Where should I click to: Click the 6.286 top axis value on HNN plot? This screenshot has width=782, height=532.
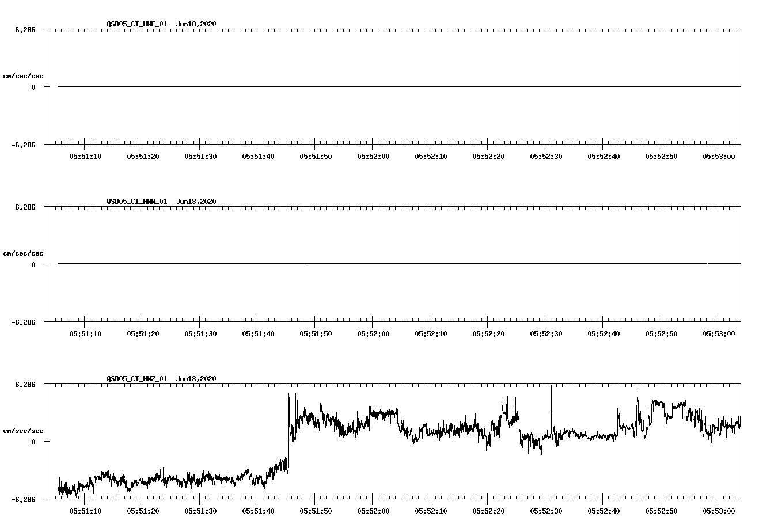(25, 207)
